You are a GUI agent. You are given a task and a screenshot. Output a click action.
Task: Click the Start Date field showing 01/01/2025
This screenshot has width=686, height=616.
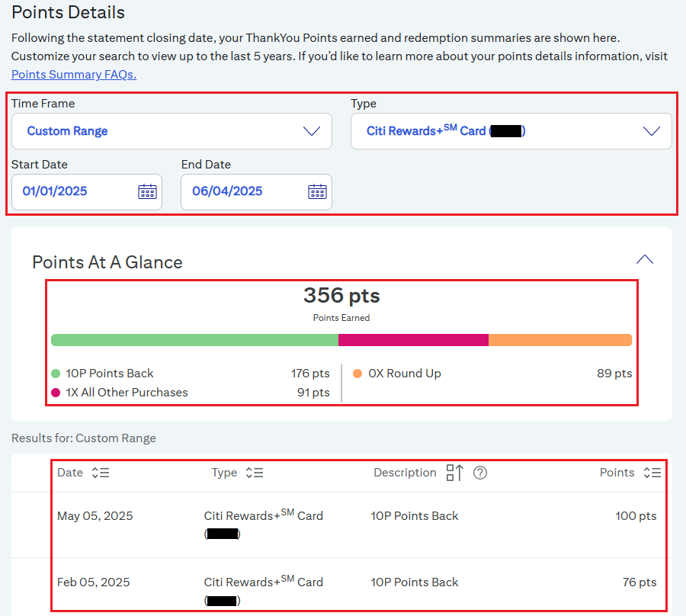(87, 192)
